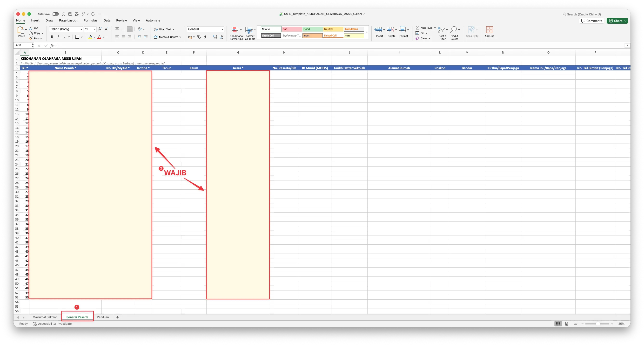The height and width of the screenshot is (345, 644).
Task: Add a new sheet with plus button
Action: (118, 317)
